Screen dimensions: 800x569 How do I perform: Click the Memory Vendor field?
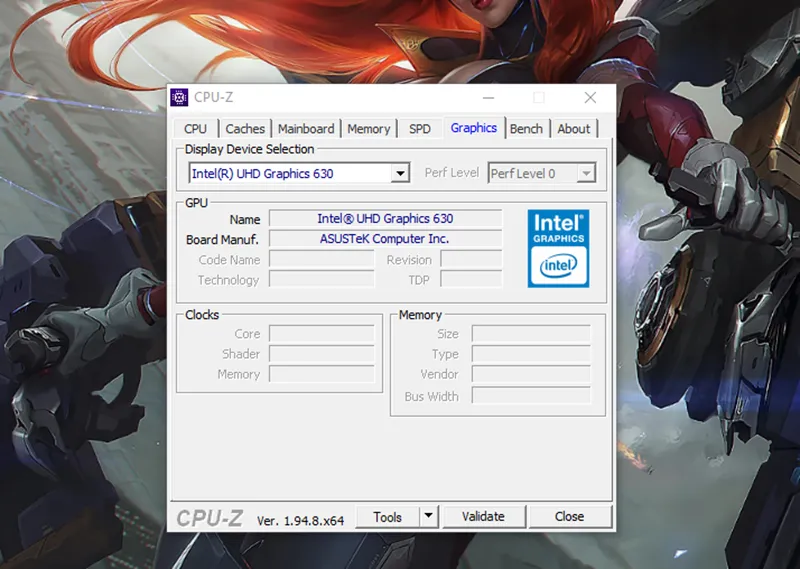(x=531, y=375)
